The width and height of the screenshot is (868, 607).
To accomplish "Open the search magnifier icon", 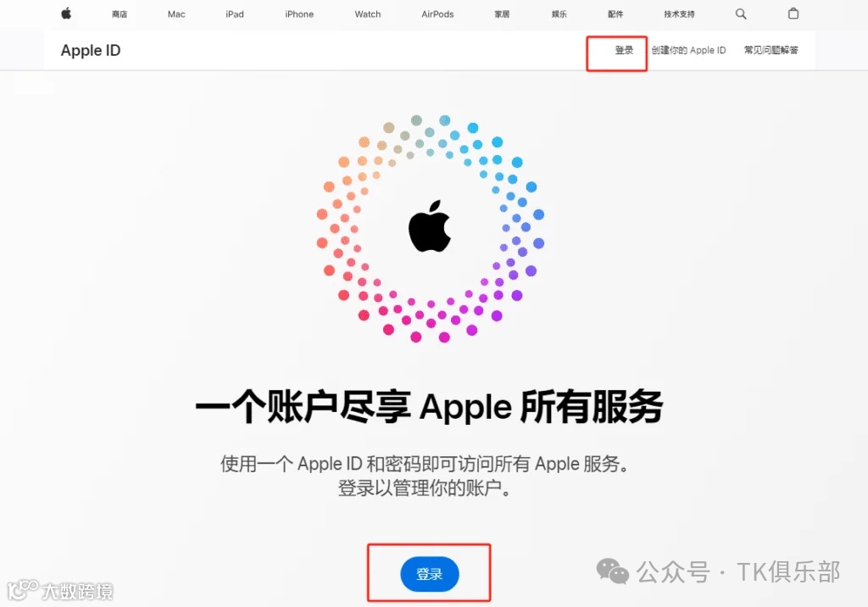I will point(741,14).
